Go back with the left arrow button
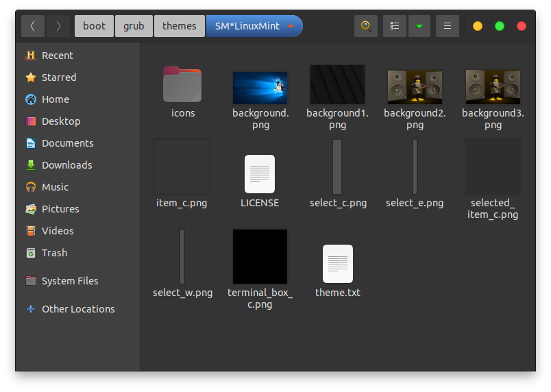Screen dimensions: 551x392 33,26
